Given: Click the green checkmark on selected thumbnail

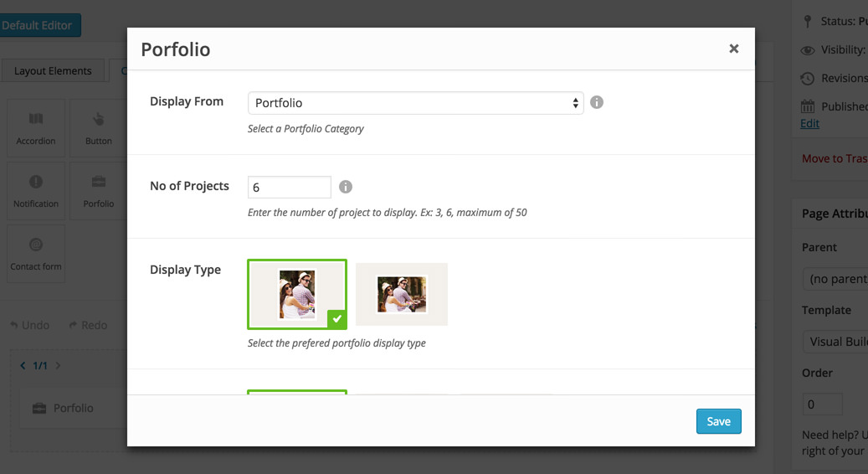Looking at the screenshot, I should (x=336, y=319).
